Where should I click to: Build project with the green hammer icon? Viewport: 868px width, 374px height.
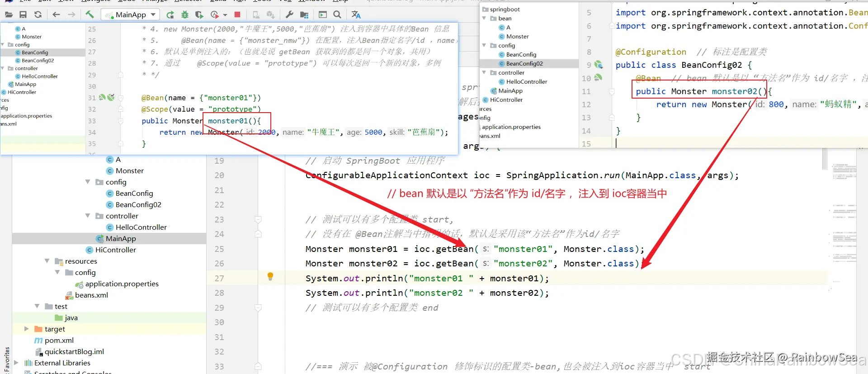tap(90, 14)
